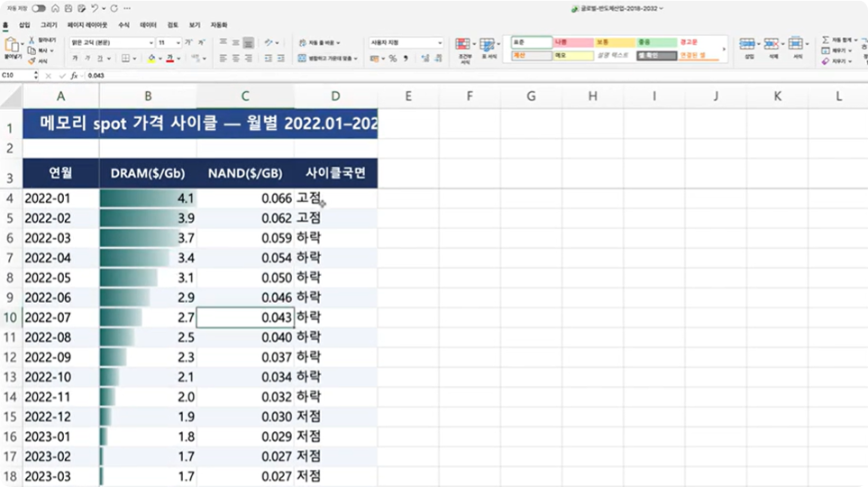Click the decrease font size icon

(x=202, y=42)
